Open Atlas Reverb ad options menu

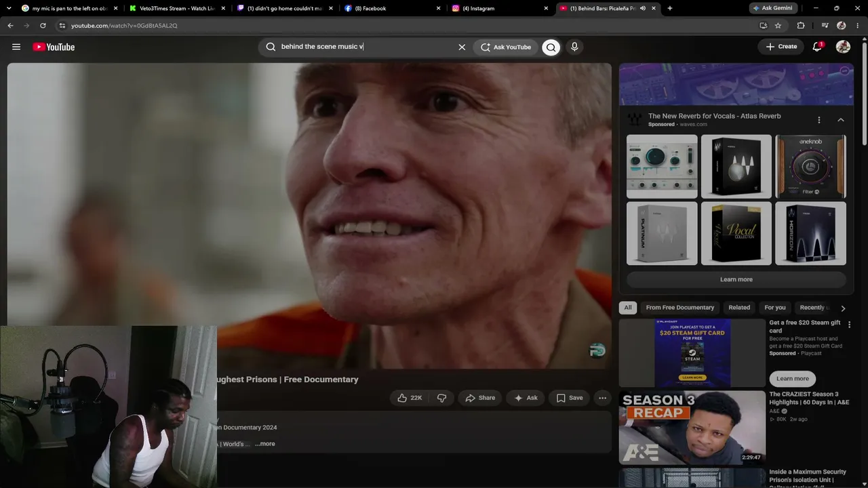818,120
